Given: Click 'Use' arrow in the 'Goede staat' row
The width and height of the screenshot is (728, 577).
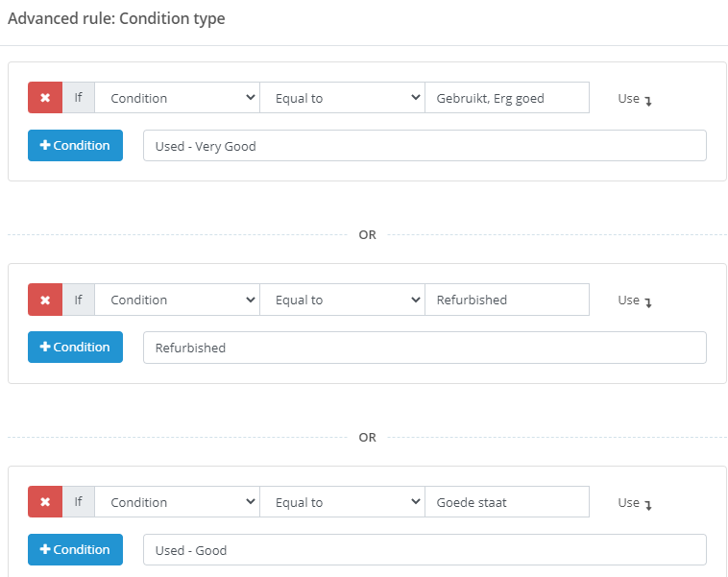Looking at the screenshot, I should tap(635, 503).
